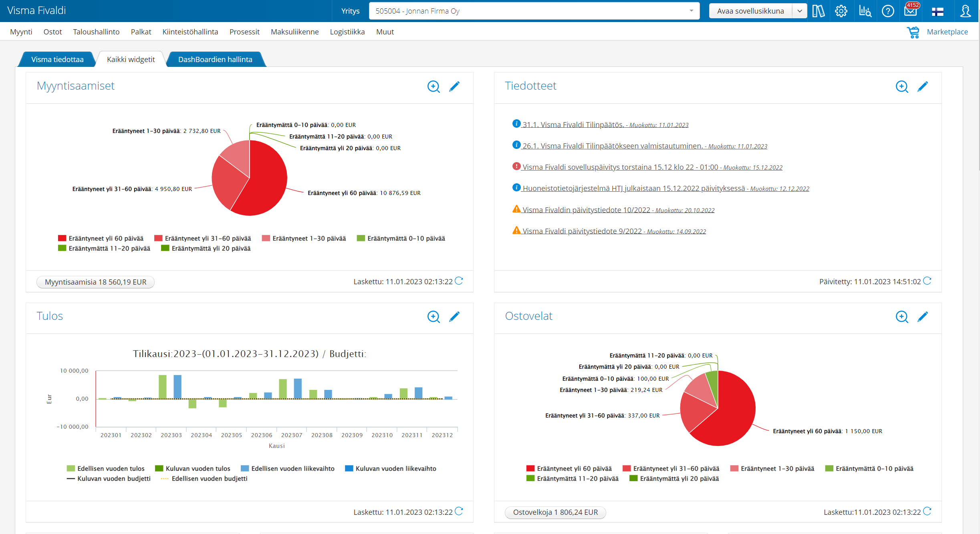Zoom the Tulos widget

click(x=434, y=317)
